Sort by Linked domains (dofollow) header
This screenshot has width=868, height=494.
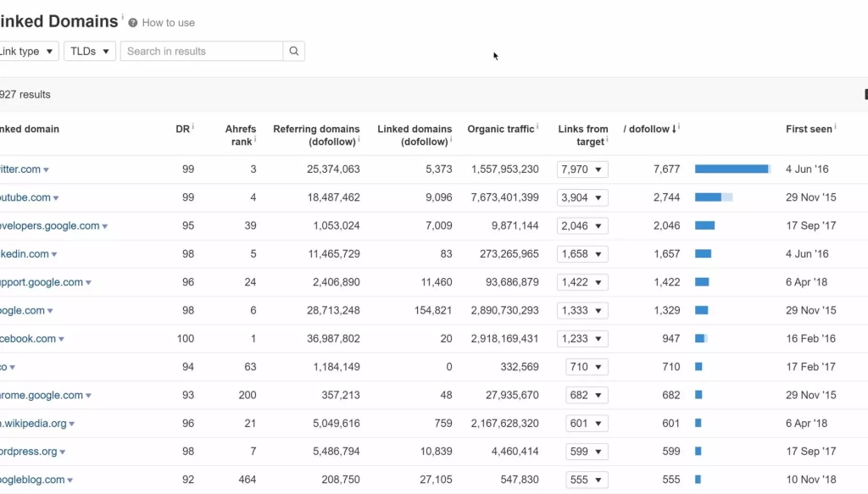pyautogui.click(x=414, y=135)
